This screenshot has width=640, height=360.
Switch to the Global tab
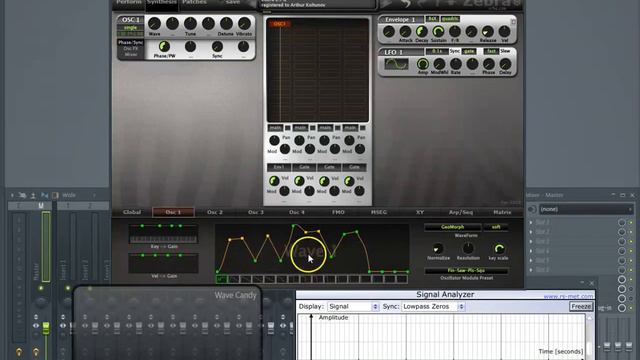coord(132,212)
